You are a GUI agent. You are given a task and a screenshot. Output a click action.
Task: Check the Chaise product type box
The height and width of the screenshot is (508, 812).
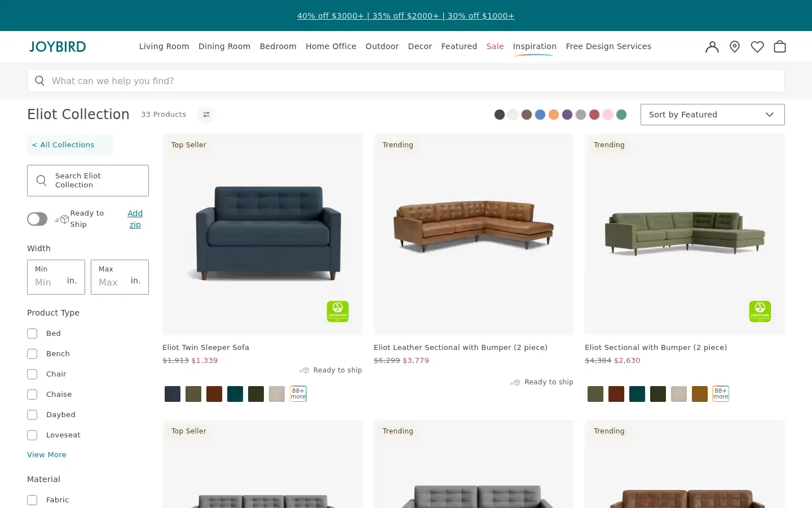[32, 395]
